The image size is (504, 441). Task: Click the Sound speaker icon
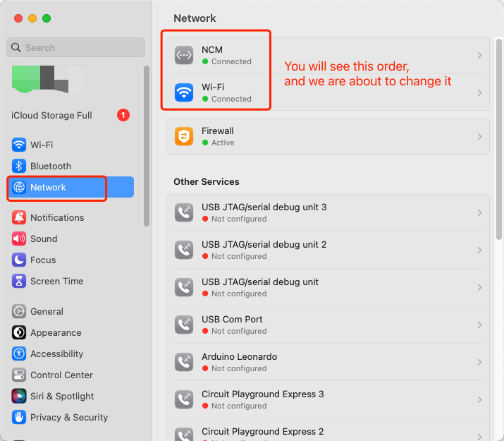tap(19, 238)
